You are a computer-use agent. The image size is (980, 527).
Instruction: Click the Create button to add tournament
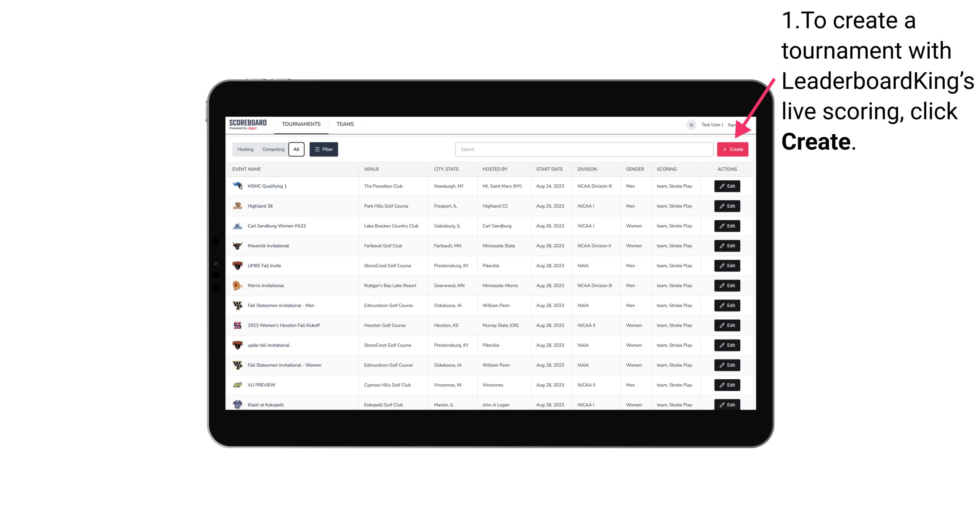(x=732, y=149)
